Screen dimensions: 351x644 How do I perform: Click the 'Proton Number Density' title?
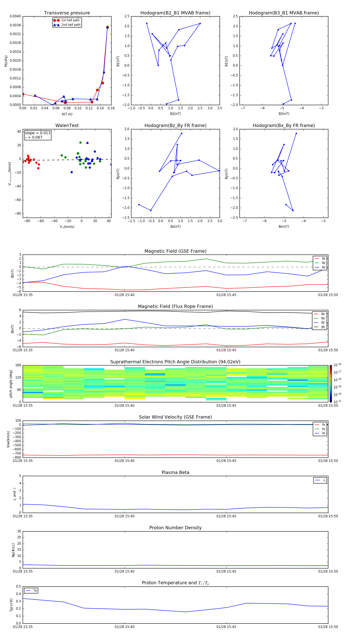(x=175, y=528)
